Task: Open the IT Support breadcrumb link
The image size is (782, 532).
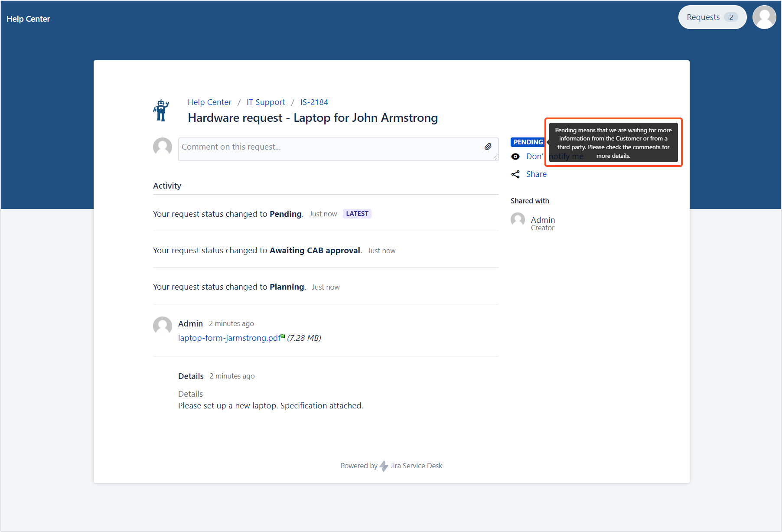Action: pos(266,102)
